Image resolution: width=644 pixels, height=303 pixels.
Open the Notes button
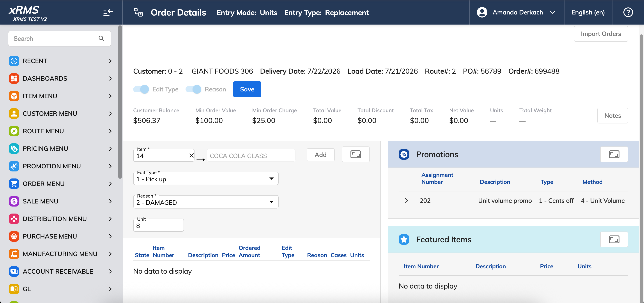612,115
